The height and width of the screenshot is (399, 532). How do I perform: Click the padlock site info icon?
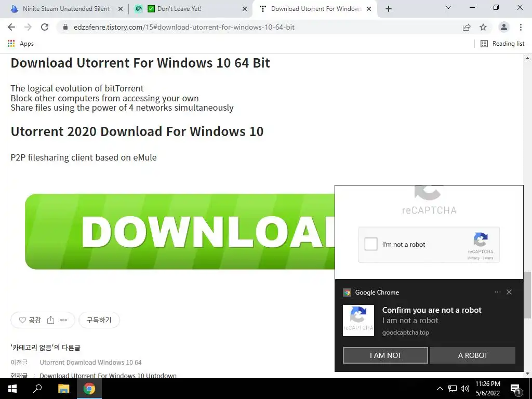coord(65,27)
